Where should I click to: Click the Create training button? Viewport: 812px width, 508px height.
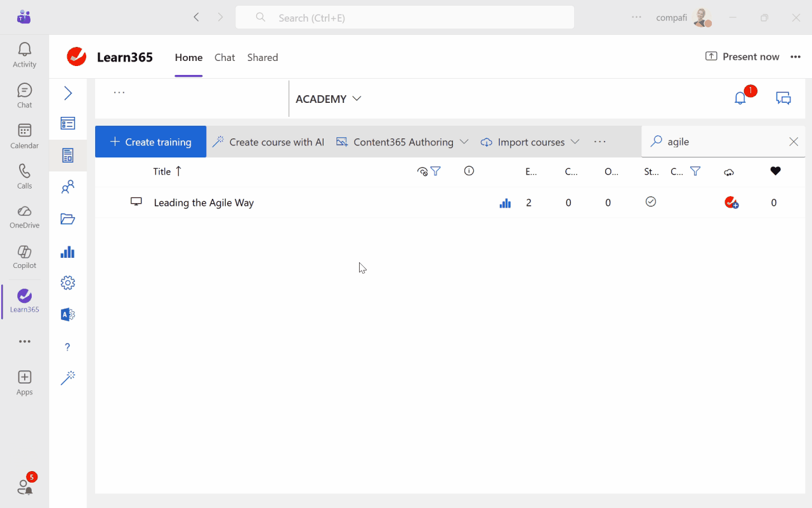click(x=150, y=141)
